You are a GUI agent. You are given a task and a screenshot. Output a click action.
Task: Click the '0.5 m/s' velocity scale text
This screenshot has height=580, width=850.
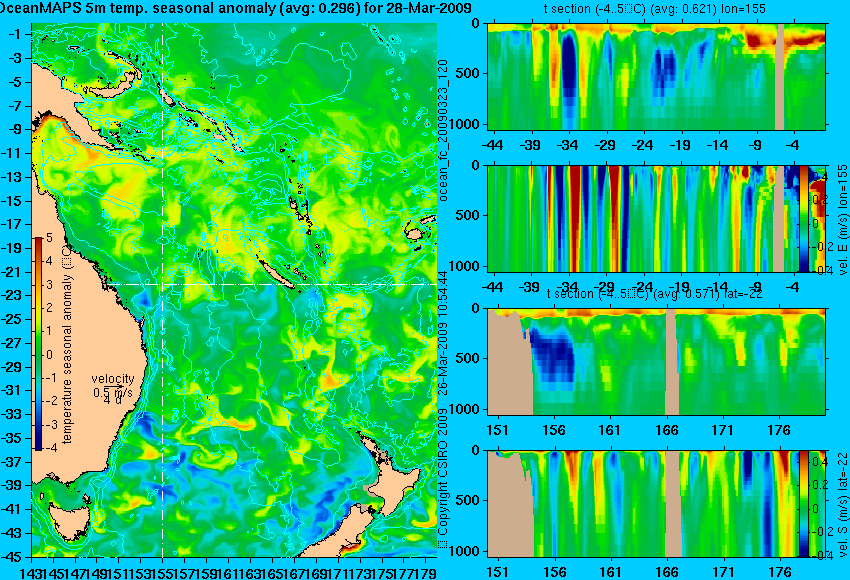tap(112, 391)
